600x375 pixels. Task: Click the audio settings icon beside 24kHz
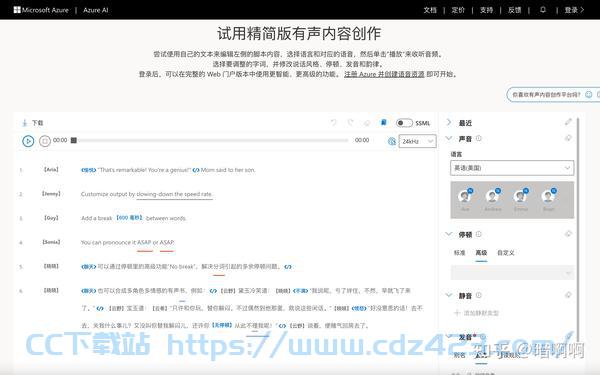click(391, 141)
